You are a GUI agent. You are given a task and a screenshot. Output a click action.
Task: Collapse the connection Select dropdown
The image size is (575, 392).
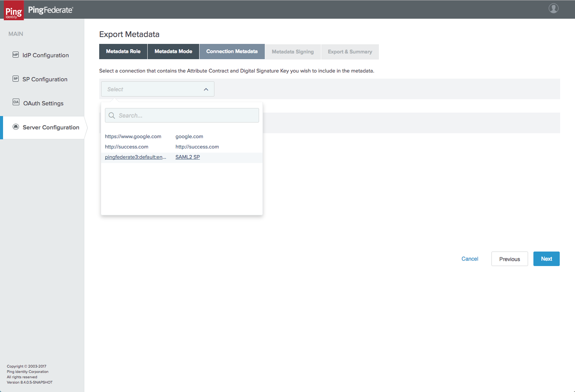(x=157, y=89)
